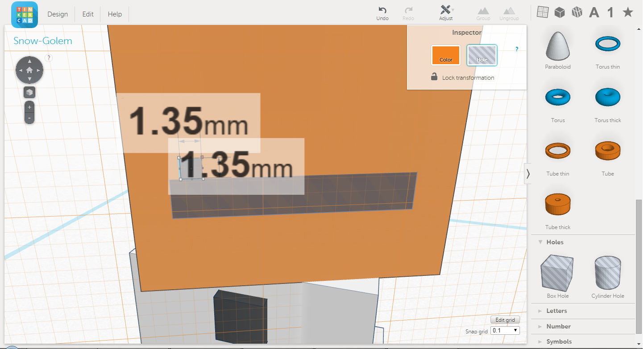Select the Tube thick shape
This screenshot has height=349, width=644.
pos(558,211)
